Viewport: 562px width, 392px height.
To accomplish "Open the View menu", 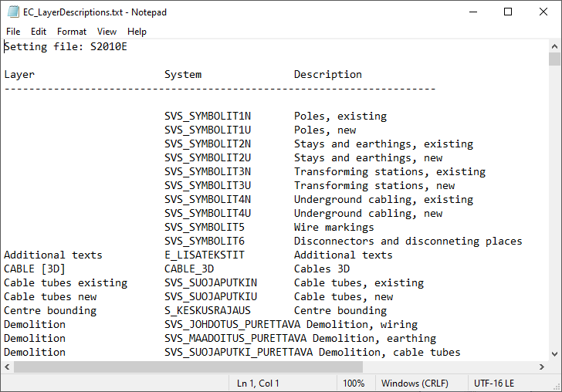I will [107, 32].
